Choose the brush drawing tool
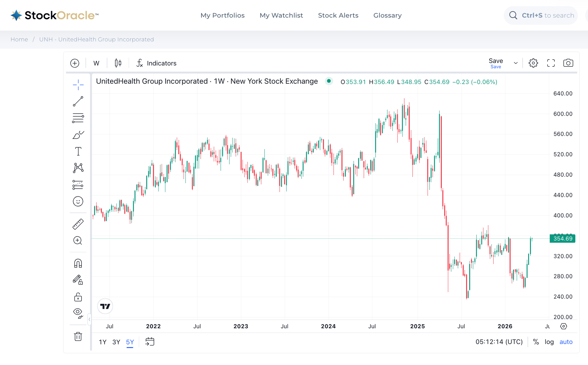Image resolution: width=588 pixels, height=365 pixels. coord(78,135)
